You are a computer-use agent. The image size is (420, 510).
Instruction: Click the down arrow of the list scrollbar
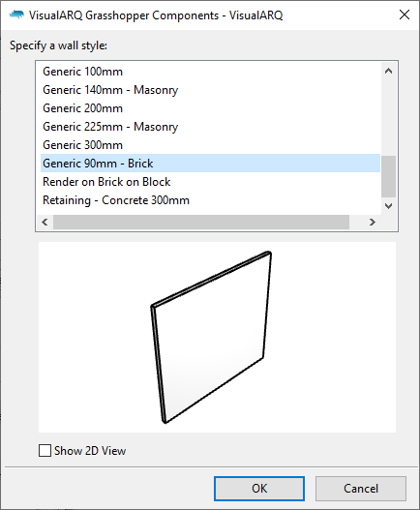pyautogui.click(x=388, y=206)
